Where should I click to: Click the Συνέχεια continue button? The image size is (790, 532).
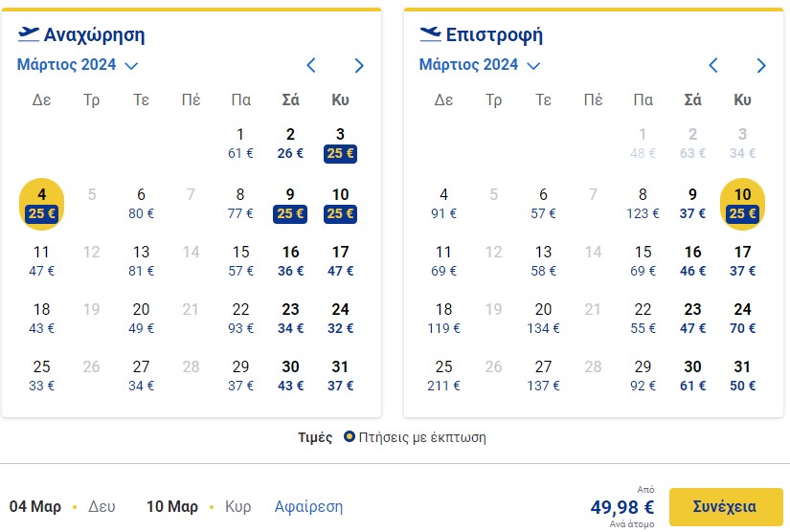[x=726, y=506]
